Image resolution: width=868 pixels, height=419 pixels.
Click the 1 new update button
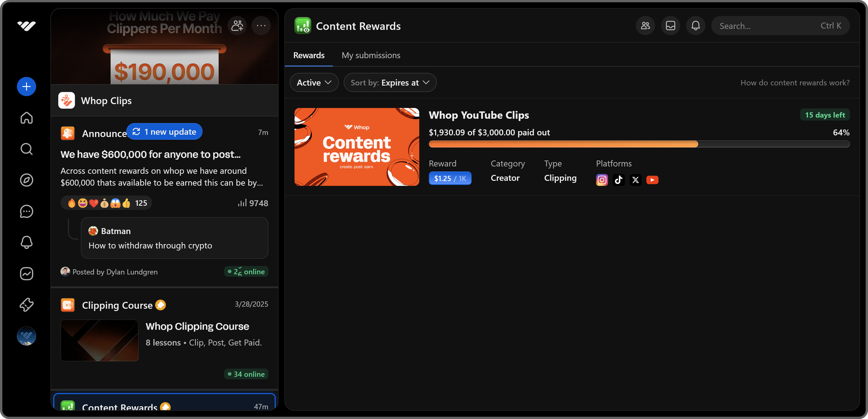click(164, 131)
